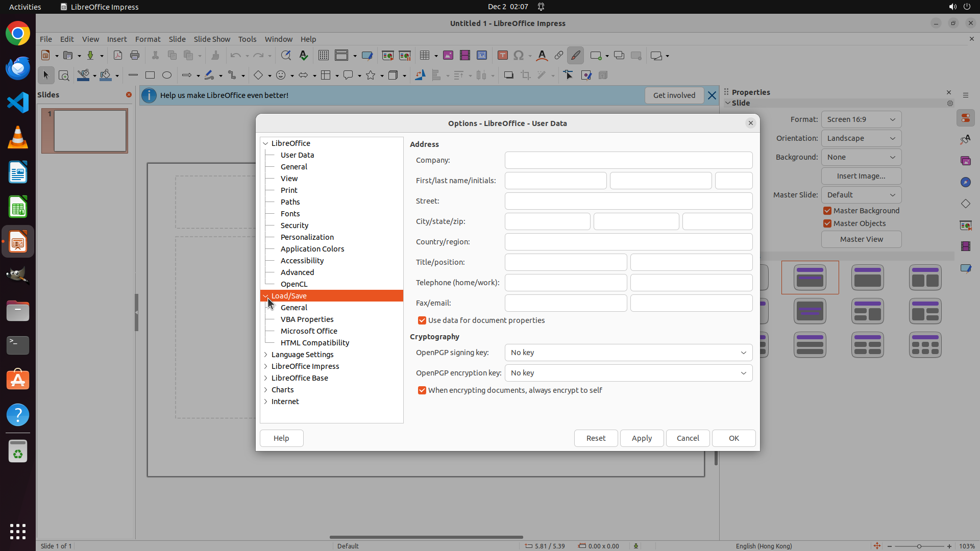Open the Insert Table toolbar icon

[x=425, y=56]
